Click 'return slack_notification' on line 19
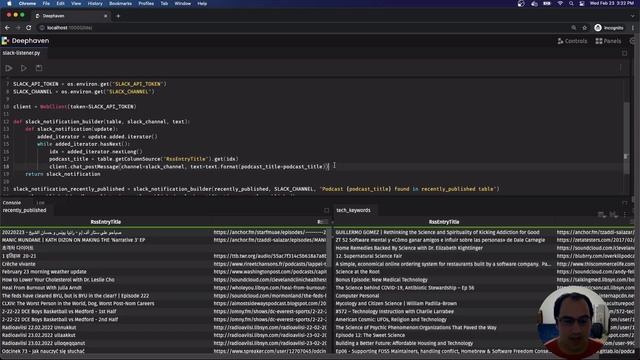Viewport: 640px width, 360px height. click(x=63, y=174)
